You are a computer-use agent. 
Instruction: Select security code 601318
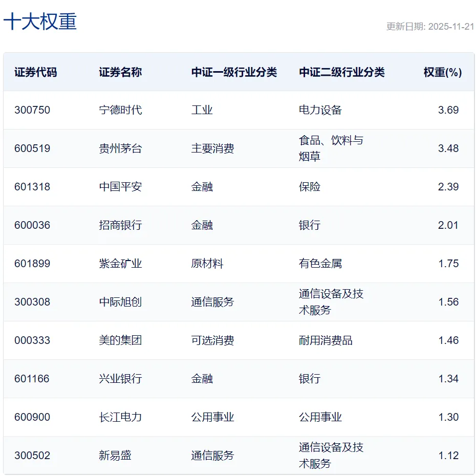(x=32, y=187)
